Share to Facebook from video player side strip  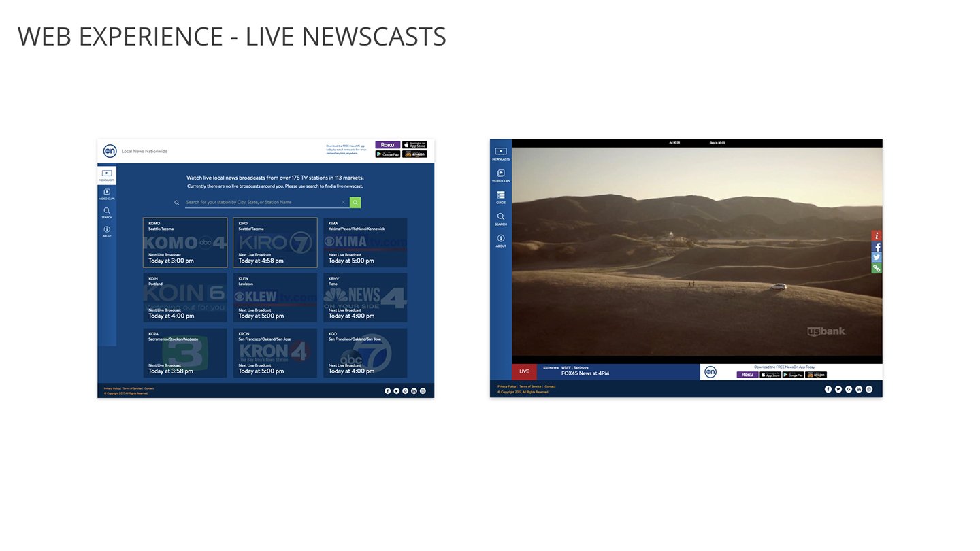pos(877,247)
